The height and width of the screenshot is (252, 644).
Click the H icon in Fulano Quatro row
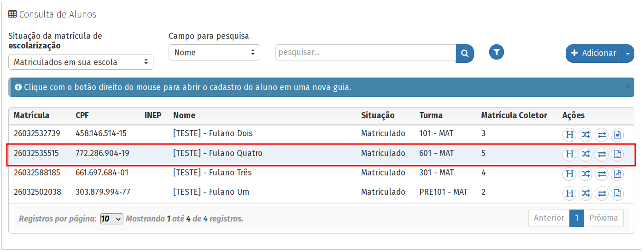tap(569, 155)
